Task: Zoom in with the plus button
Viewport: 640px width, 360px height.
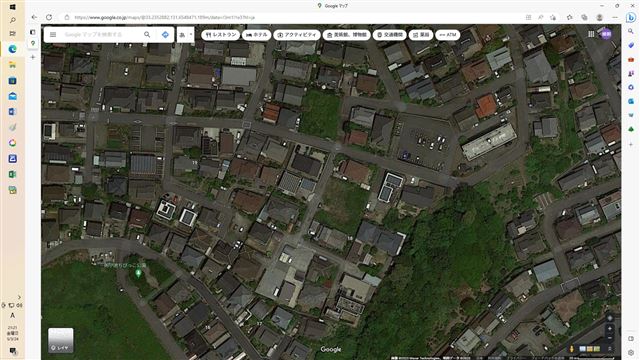Action: pos(610,328)
